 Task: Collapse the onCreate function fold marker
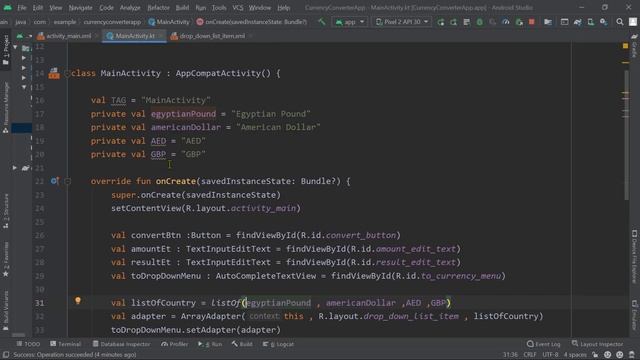(68, 181)
